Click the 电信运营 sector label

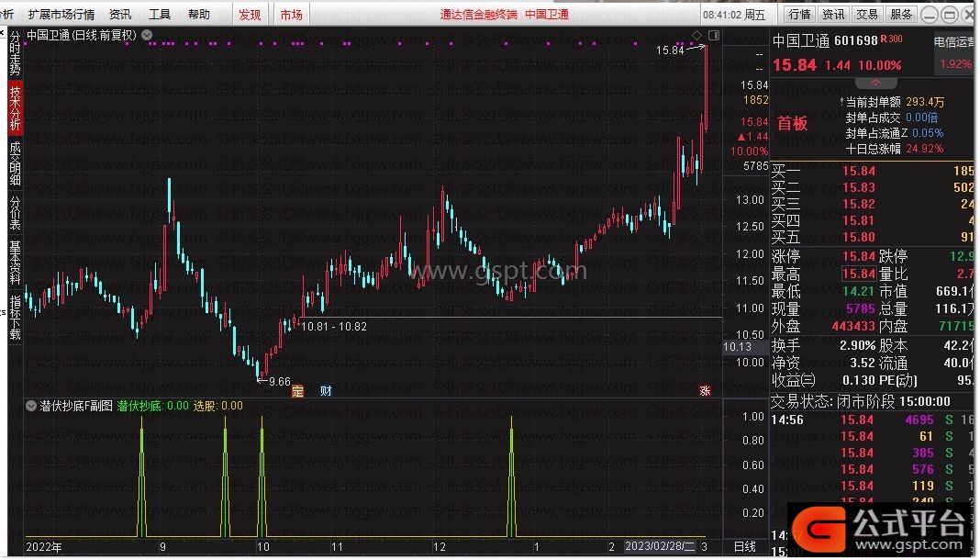(953, 42)
